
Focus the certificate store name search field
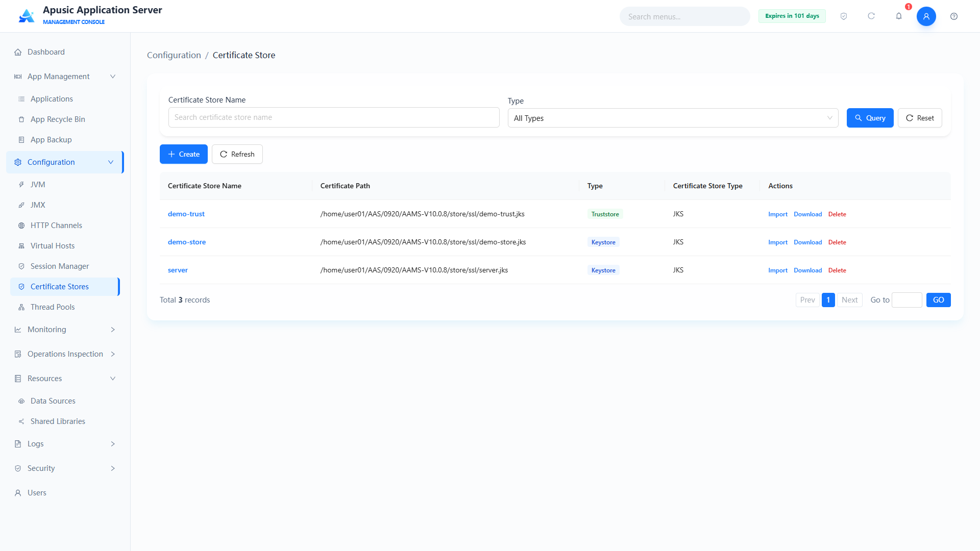point(334,117)
